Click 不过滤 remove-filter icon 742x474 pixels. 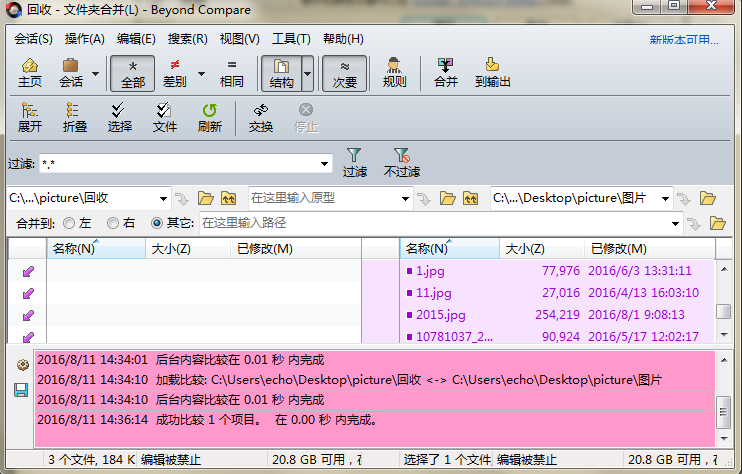pos(401,162)
